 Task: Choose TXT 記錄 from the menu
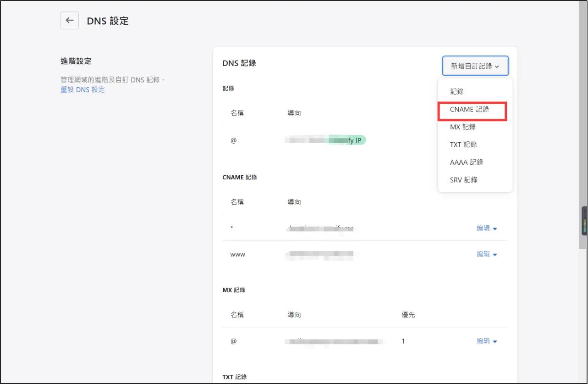463,145
